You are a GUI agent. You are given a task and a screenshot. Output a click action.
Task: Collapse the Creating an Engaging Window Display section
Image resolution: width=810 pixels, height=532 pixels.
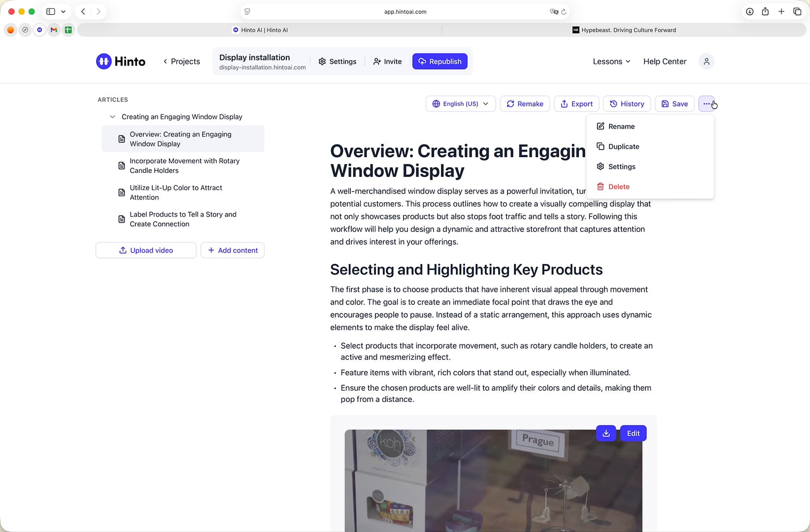[x=112, y=117]
